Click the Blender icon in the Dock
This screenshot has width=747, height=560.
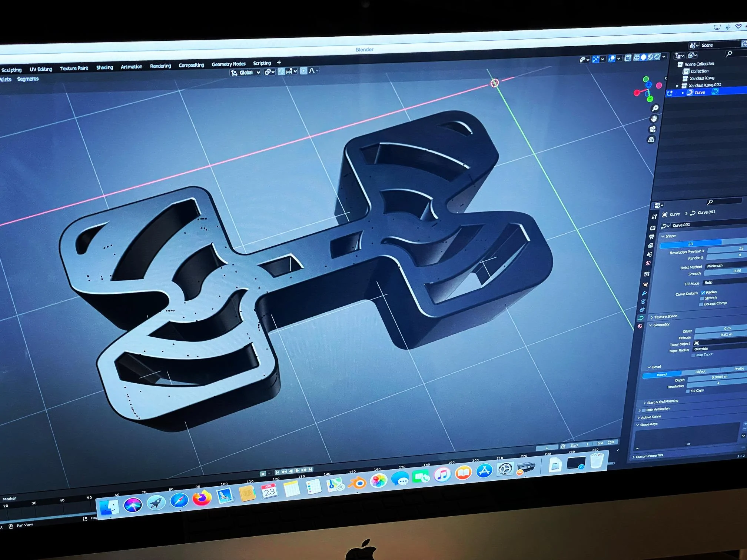pos(358,483)
